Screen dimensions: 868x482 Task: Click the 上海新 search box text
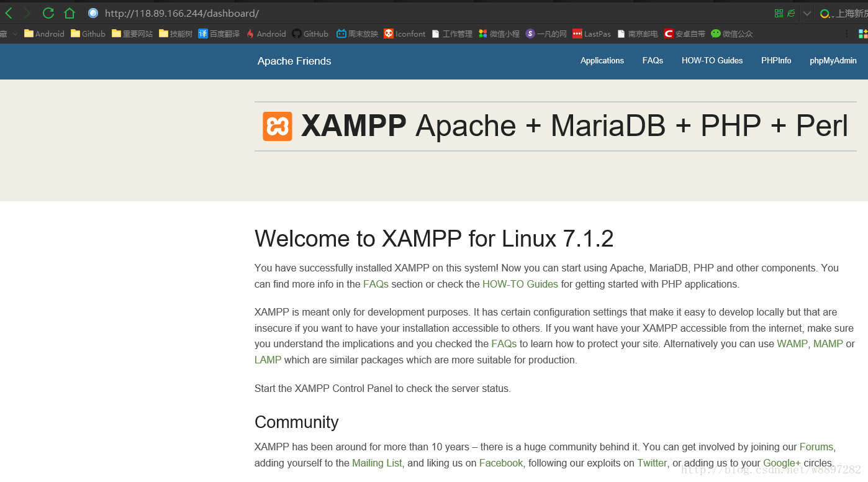pyautogui.click(x=852, y=14)
